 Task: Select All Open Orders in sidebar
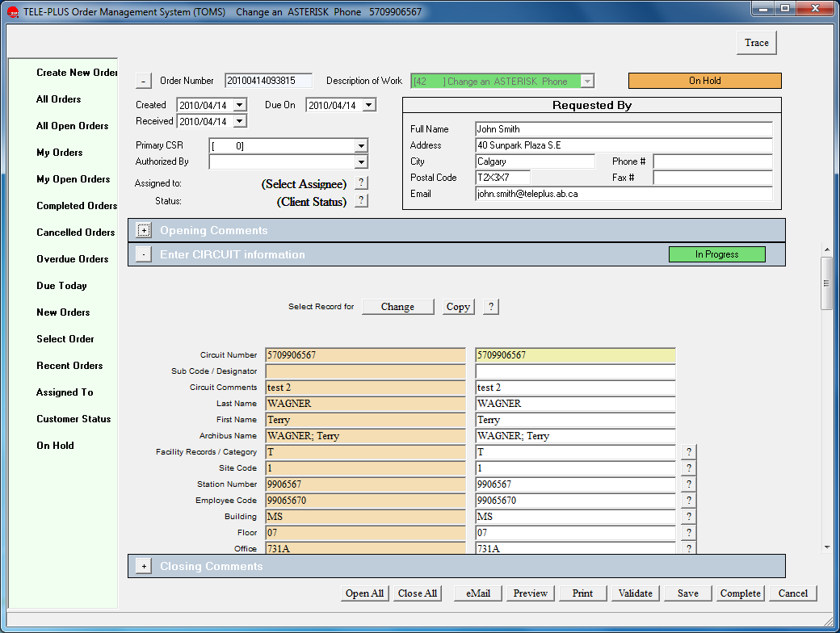click(x=72, y=126)
